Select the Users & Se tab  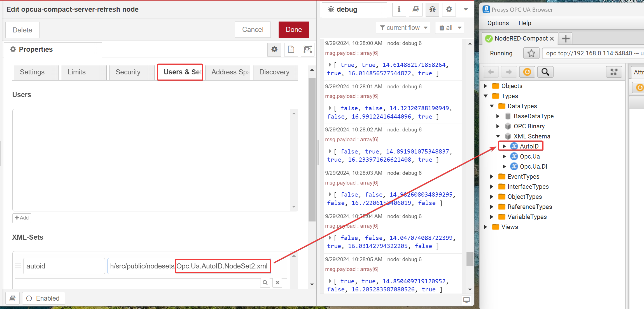[x=181, y=72]
